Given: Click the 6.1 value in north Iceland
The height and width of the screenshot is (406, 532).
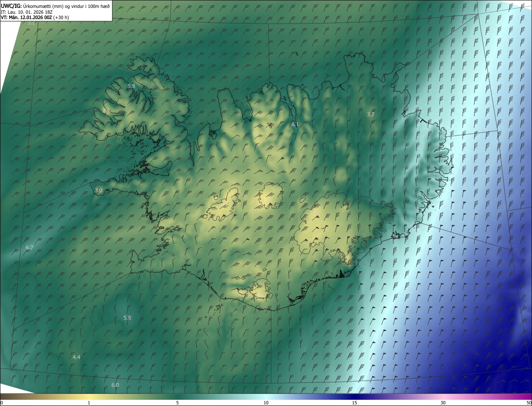Looking at the screenshot, I should [x=295, y=124].
